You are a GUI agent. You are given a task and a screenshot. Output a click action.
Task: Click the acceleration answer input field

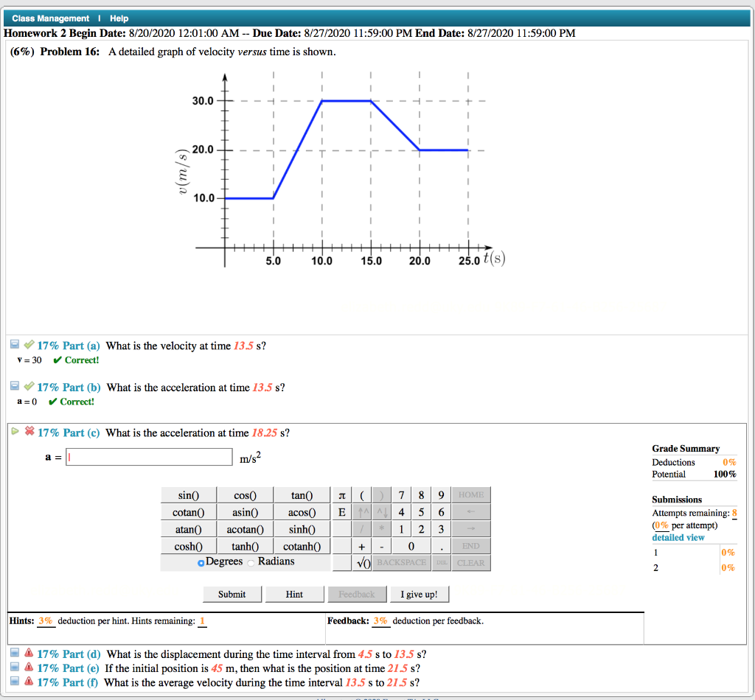click(147, 457)
